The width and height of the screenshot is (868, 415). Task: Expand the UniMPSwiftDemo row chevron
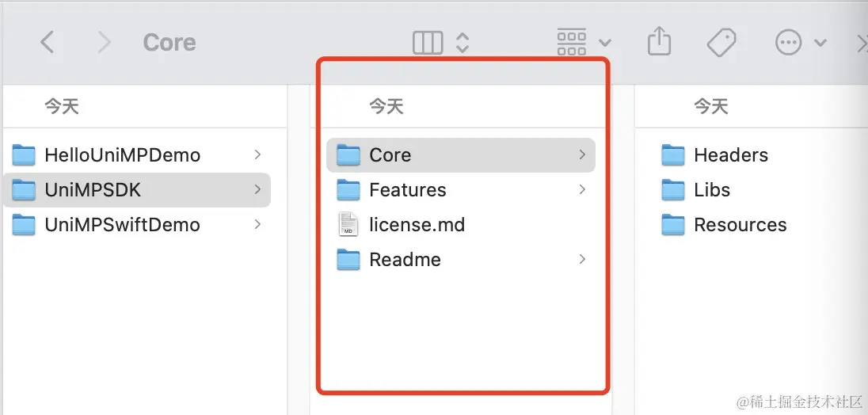tap(257, 225)
